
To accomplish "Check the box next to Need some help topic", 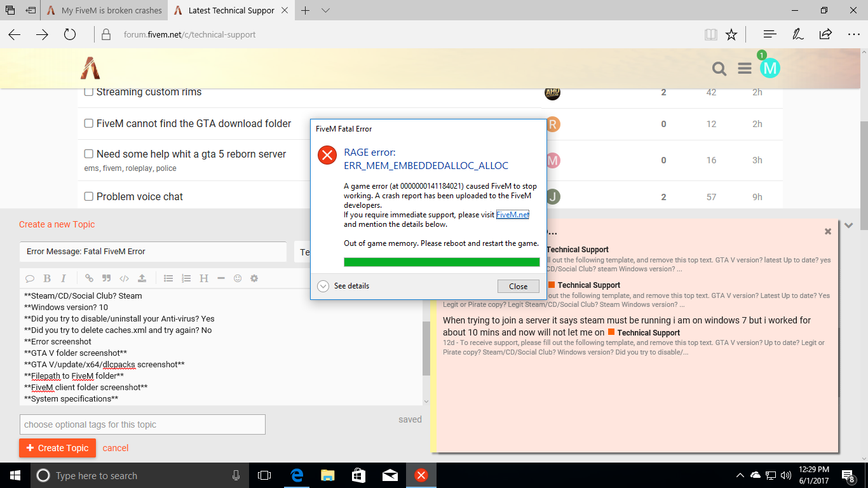I will [88, 153].
